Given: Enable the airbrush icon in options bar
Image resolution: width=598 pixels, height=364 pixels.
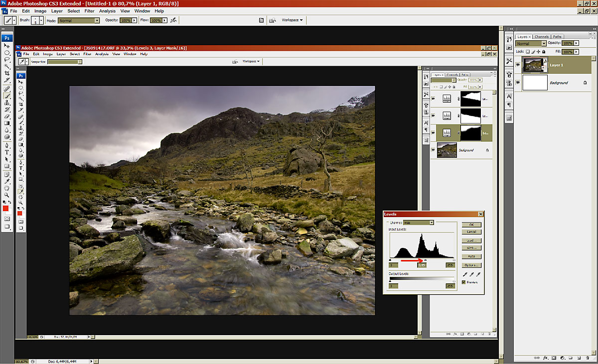Looking at the screenshot, I should pyautogui.click(x=173, y=20).
